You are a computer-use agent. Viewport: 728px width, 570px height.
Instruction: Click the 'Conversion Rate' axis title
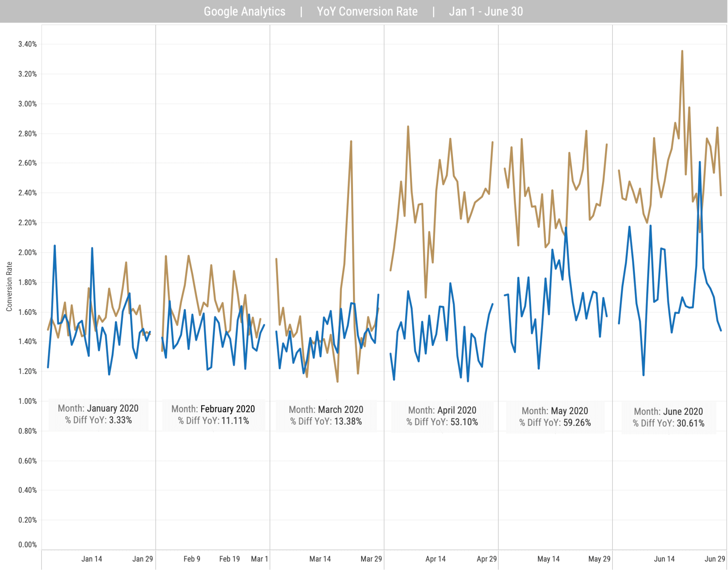[9, 287]
